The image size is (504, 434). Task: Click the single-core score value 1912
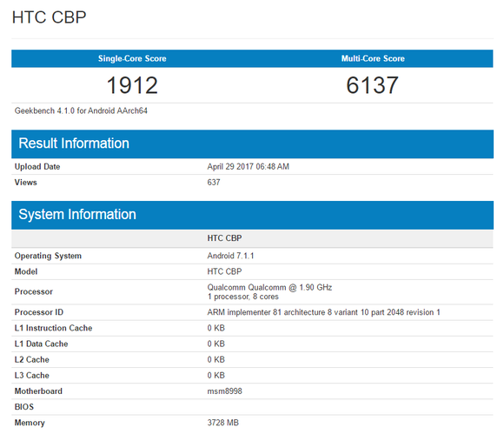(x=132, y=85)
